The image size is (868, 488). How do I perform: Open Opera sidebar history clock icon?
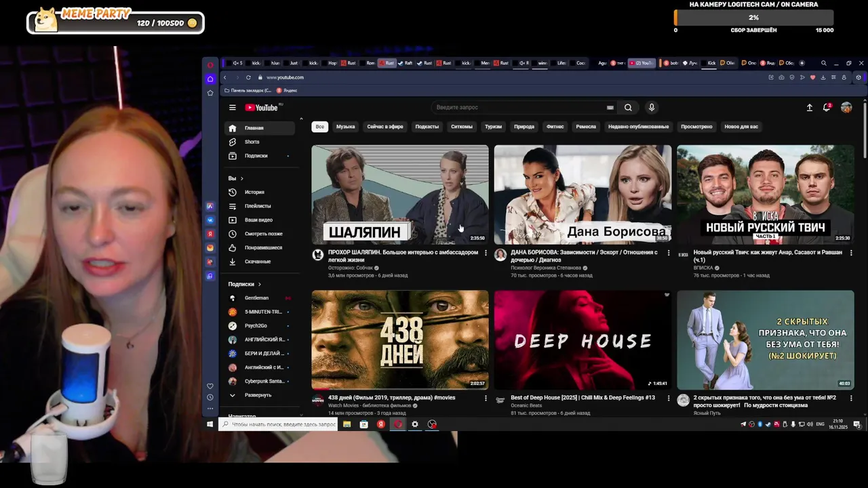pos(210,397)
